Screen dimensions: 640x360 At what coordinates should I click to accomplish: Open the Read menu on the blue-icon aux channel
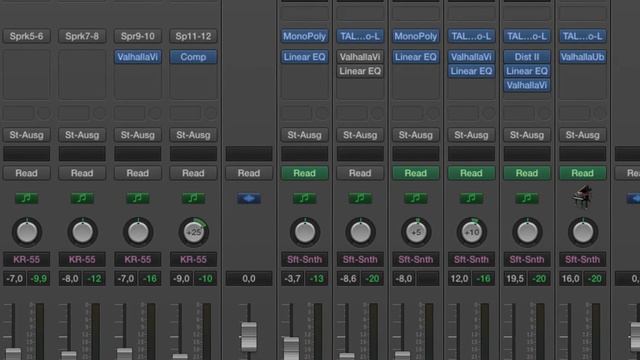249,173
